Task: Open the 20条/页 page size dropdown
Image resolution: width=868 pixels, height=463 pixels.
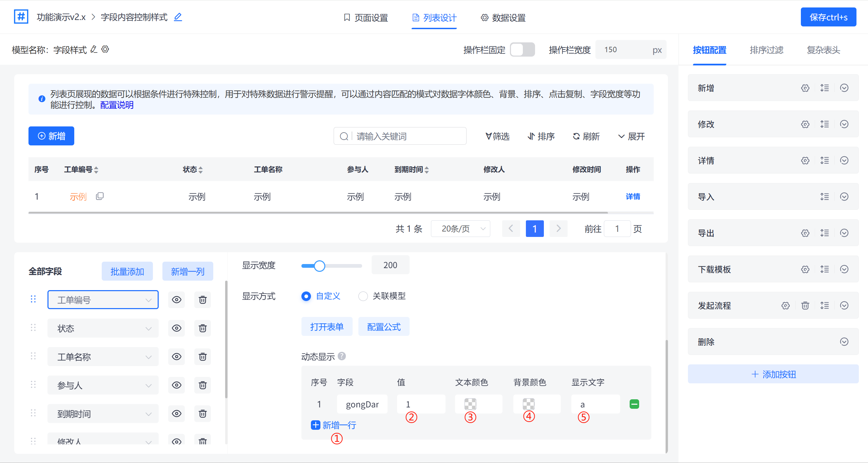Action: tap(460, 229)
